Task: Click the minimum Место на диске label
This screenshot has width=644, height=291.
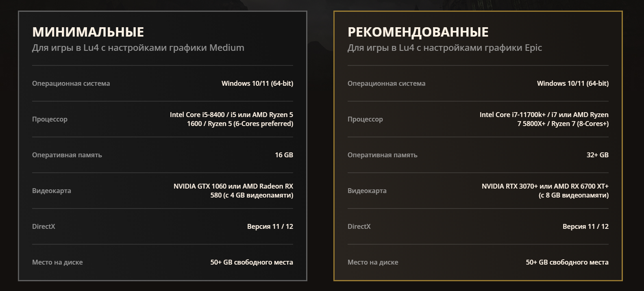Action: point(57,262)
